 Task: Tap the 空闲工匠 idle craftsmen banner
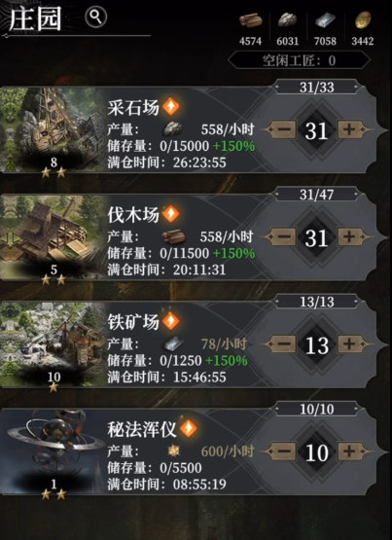pos(299,60)
